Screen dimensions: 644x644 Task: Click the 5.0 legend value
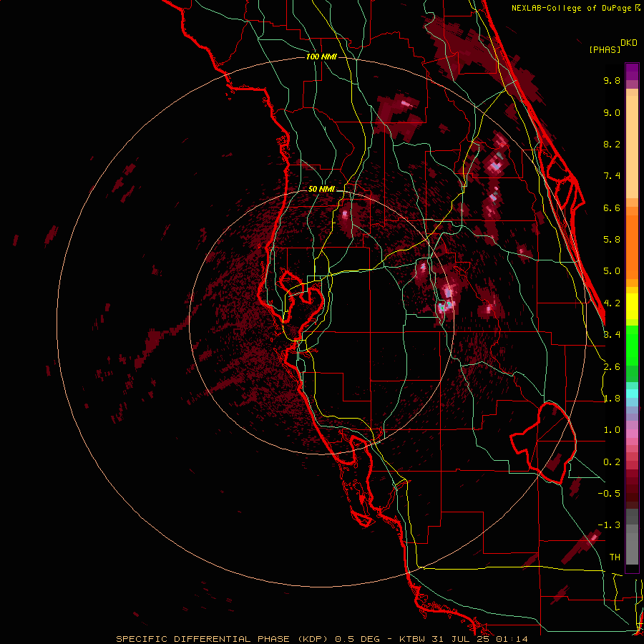(x=612, y=271)
